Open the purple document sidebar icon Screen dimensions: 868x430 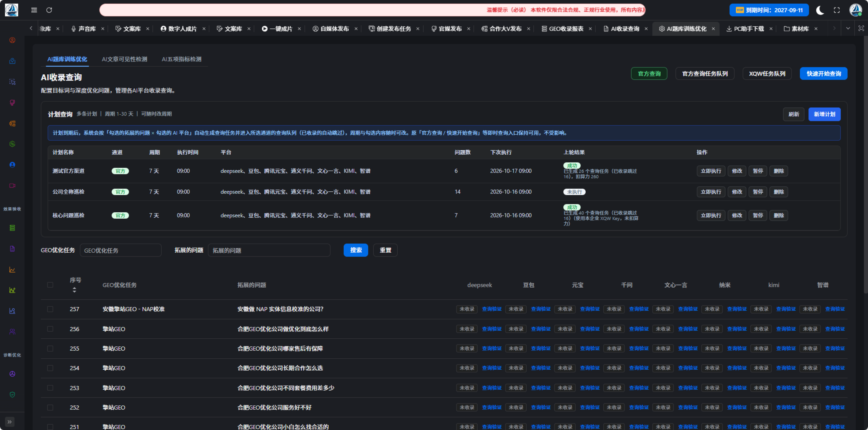[13, 249]
